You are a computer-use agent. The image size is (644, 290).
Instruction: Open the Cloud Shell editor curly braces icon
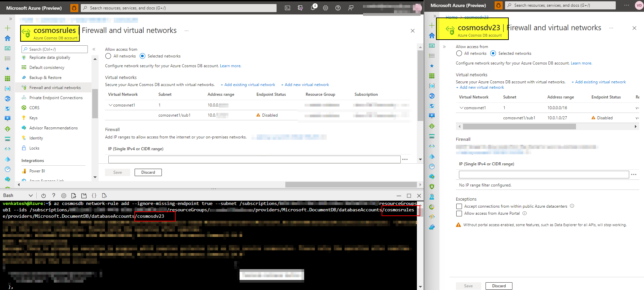tap(94, 196)
